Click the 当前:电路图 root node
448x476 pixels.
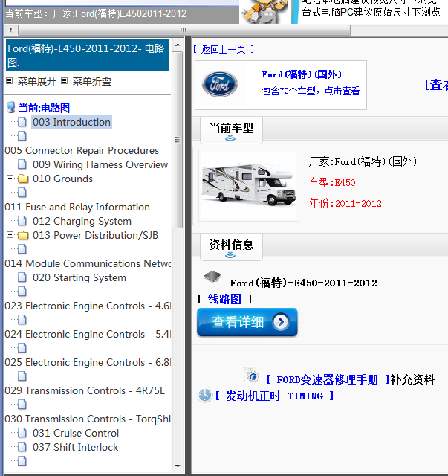(x=45, y=108)
